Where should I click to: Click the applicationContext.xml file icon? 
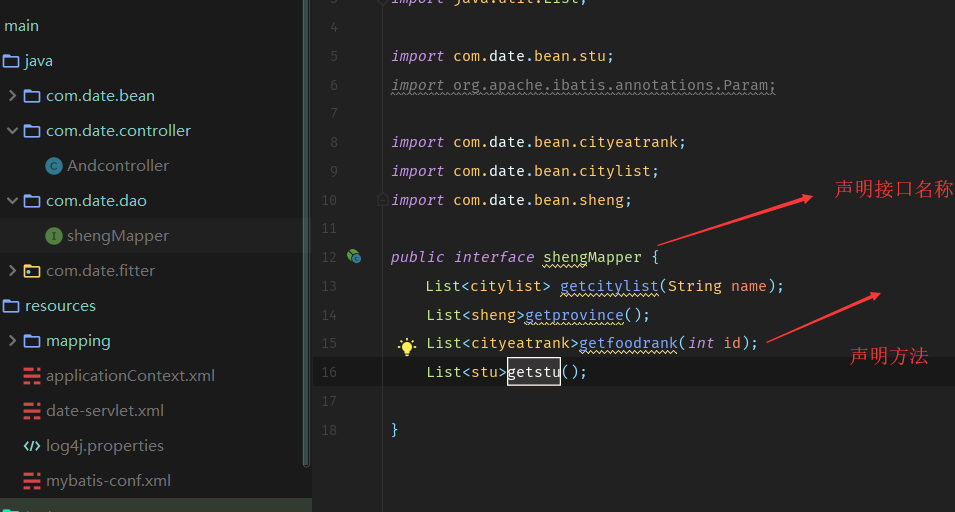(x=32, y=376)
